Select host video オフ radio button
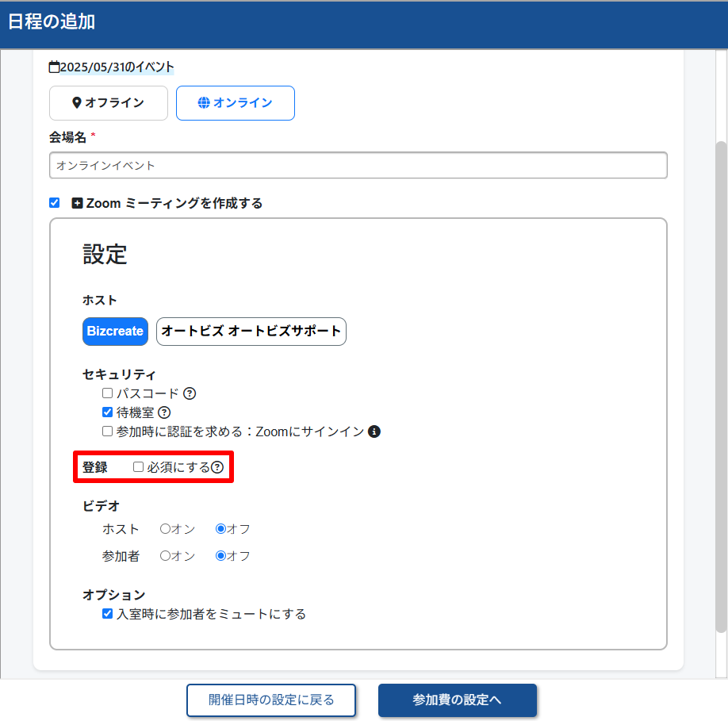 [x=220, y=529]
